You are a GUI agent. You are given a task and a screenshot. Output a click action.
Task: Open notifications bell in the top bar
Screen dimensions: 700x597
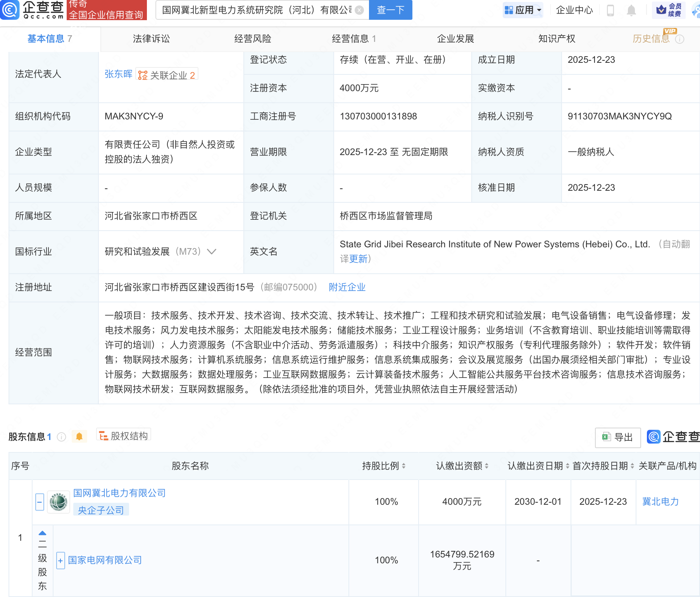pyautogui.click(x=631, y=10)
